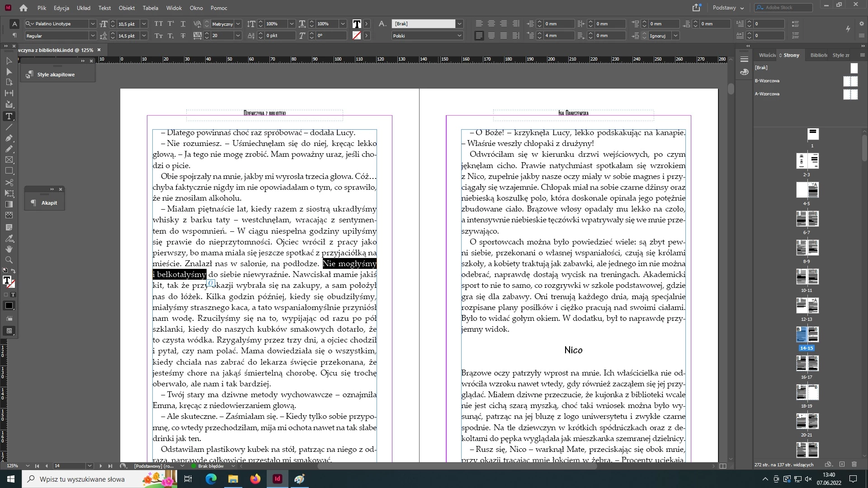Viewport: 868px width, 488px height.
Task: Select the Eyedropper tool
Action: pyautogui.click(x=9, y=238)
